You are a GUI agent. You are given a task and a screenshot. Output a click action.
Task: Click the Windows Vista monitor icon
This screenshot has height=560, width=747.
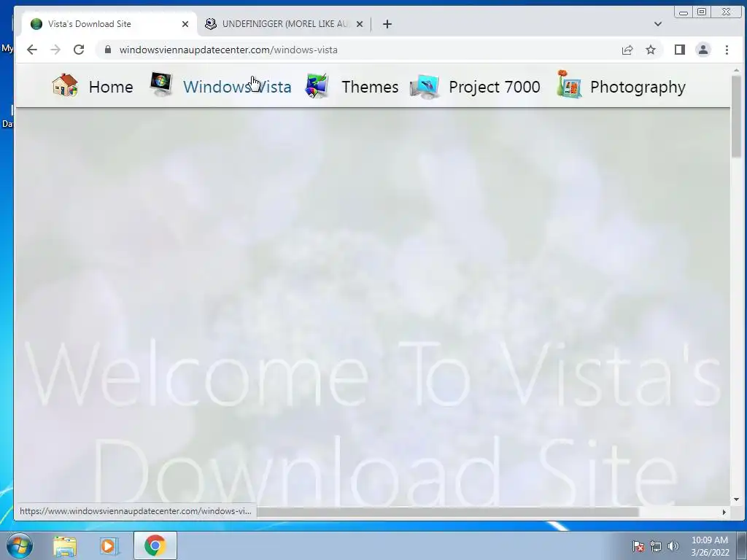[x=160, y=85]
